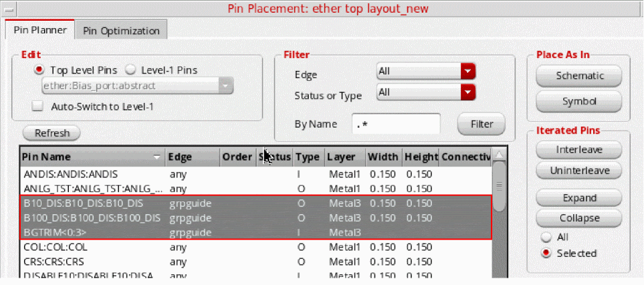Click the Expand iterated pins button

(x=579, y=198)
